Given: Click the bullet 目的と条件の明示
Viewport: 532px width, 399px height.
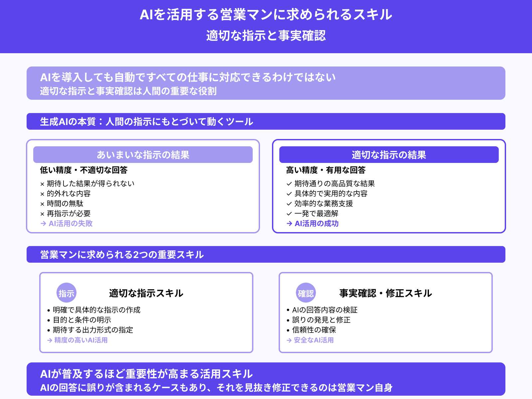Looking at the screenshot, I should (x=79, y=320).
